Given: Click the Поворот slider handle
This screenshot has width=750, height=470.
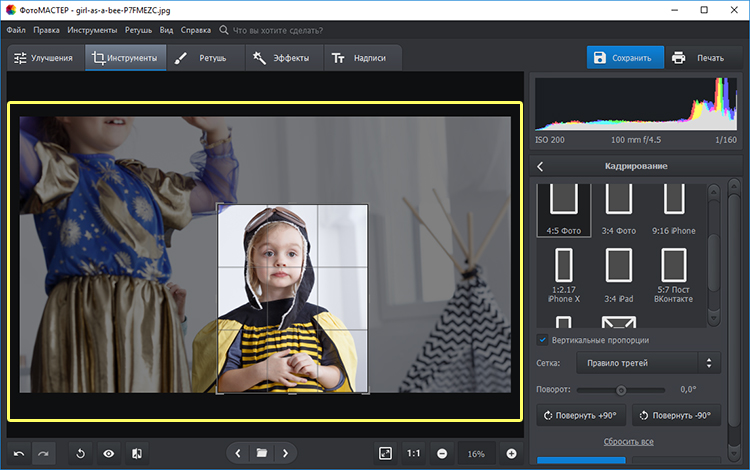Looking at the screenshot, I should point(621,390).
